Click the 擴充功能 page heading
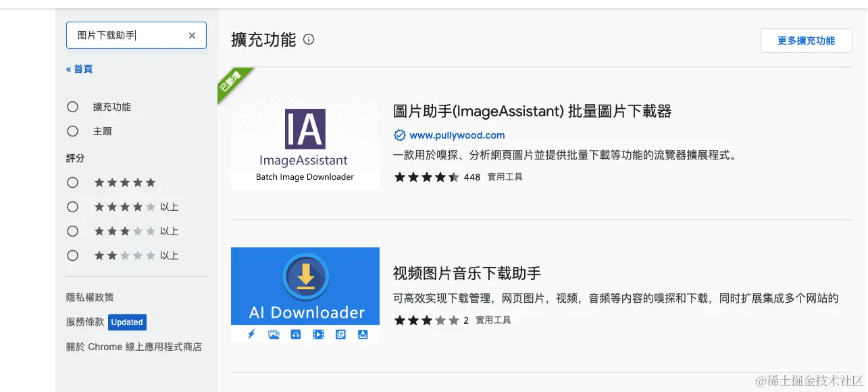Image resolution: width=868 pixels, height=392 pixels. tap(263, 40)
